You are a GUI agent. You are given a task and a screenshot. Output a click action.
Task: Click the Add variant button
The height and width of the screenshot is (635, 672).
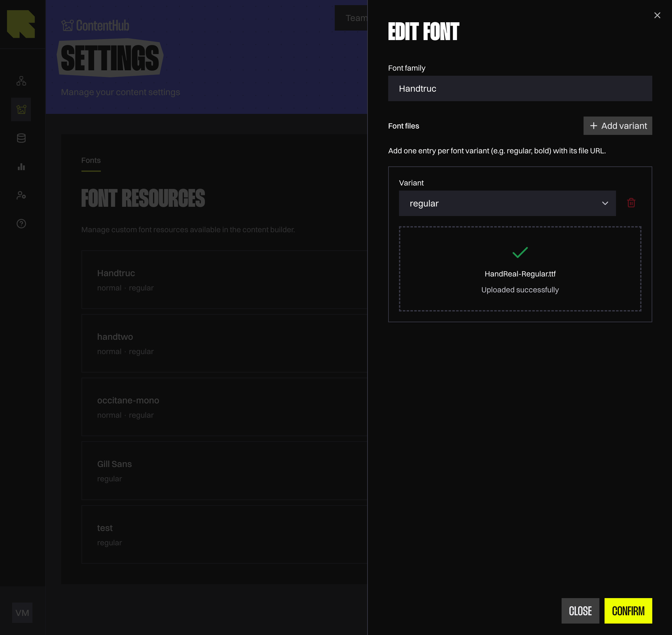click(x=618, y=126)
